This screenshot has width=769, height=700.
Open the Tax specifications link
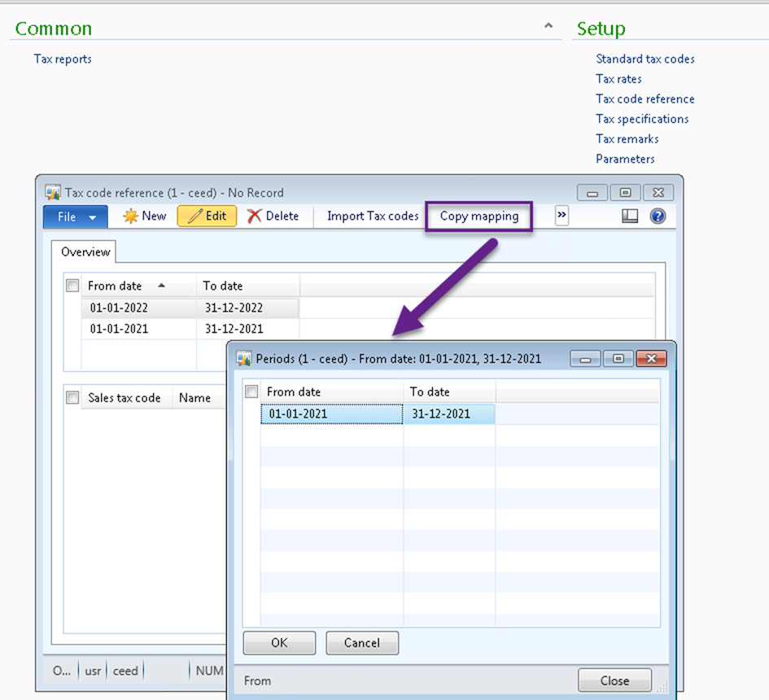tap(642, 119)
